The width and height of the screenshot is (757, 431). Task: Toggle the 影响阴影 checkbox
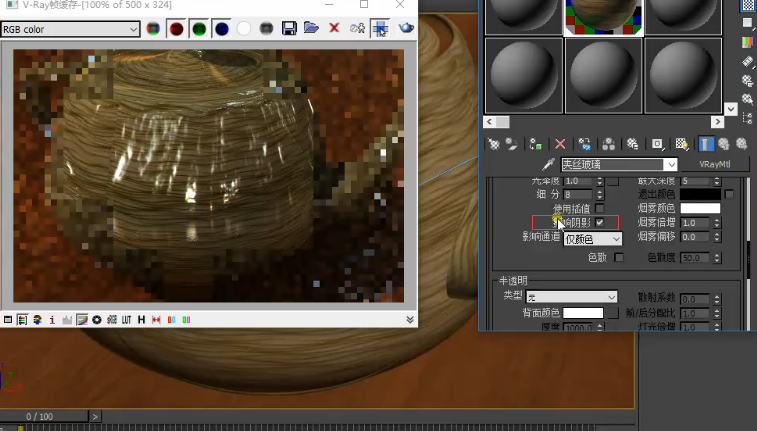[600, 222]
